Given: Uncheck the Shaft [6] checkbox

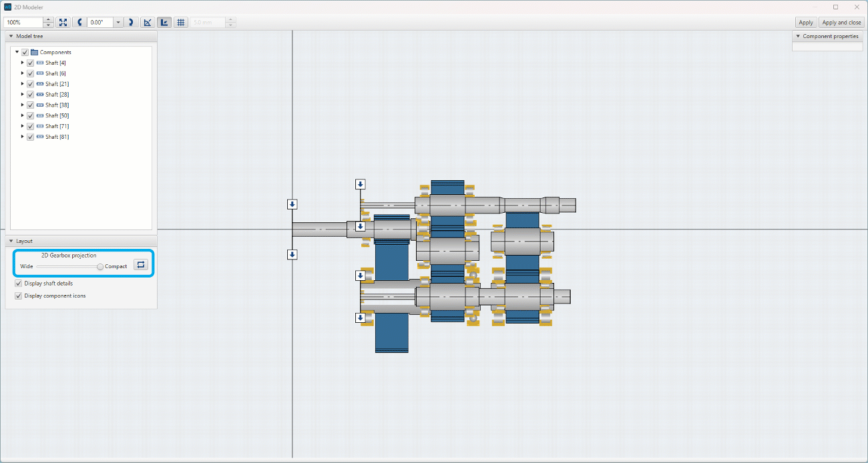Looking at the screenshot, I should (31, 73).
